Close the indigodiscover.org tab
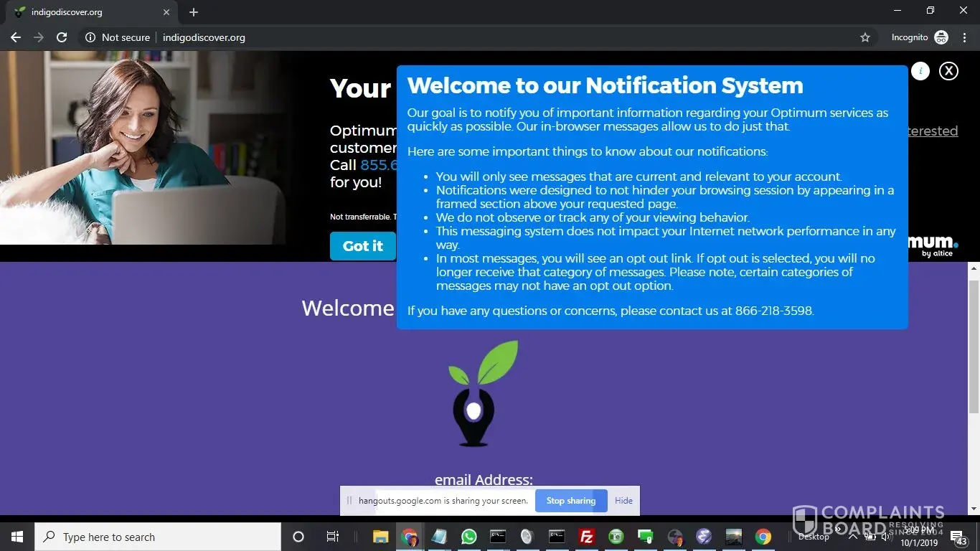Viewport: 980px width, 551px height. (166, 12)
